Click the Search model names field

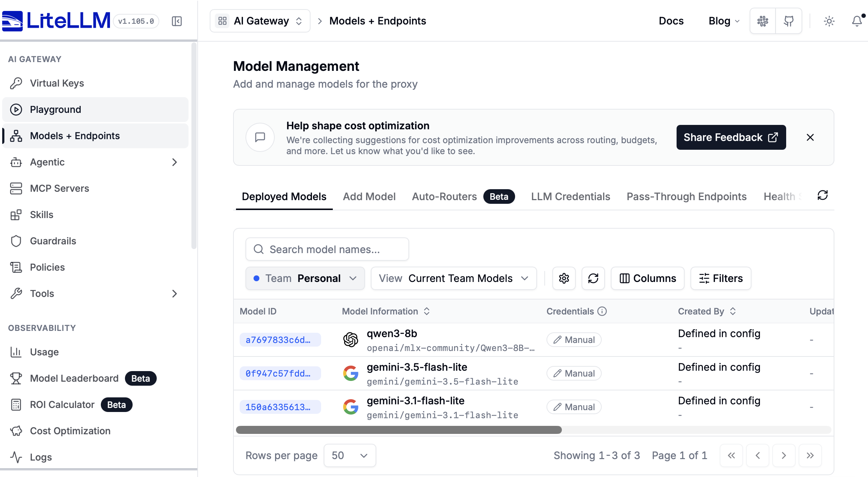(x=327, y=249)
